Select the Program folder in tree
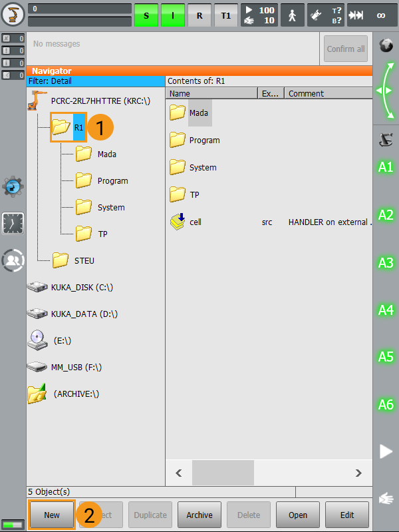 tap(102, 181)
